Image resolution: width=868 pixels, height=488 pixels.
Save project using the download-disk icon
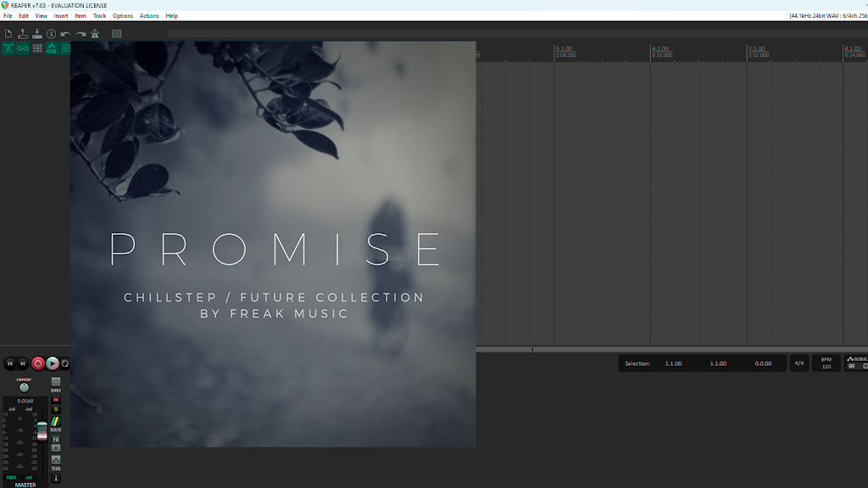[x=37, y=34]
